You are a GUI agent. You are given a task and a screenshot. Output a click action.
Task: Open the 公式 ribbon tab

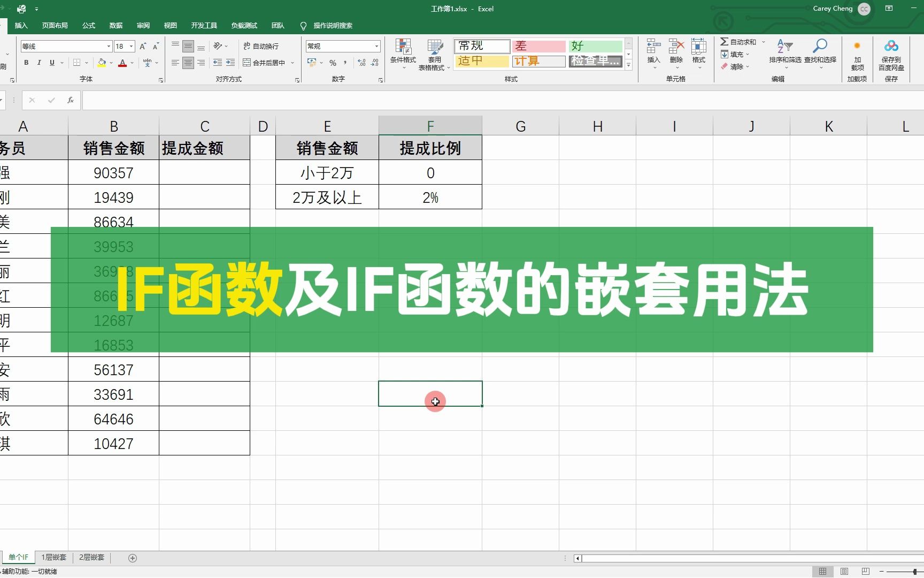(89, 26)
